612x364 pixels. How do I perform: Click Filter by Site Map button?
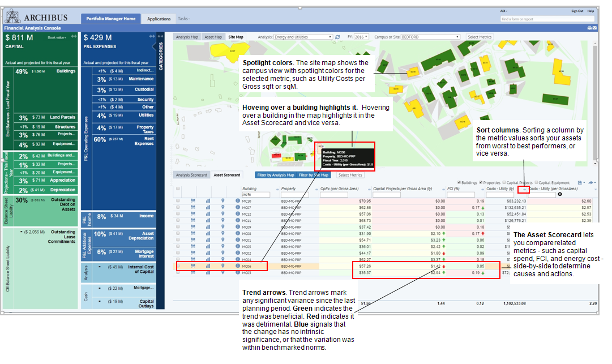[x=314, y=175]
